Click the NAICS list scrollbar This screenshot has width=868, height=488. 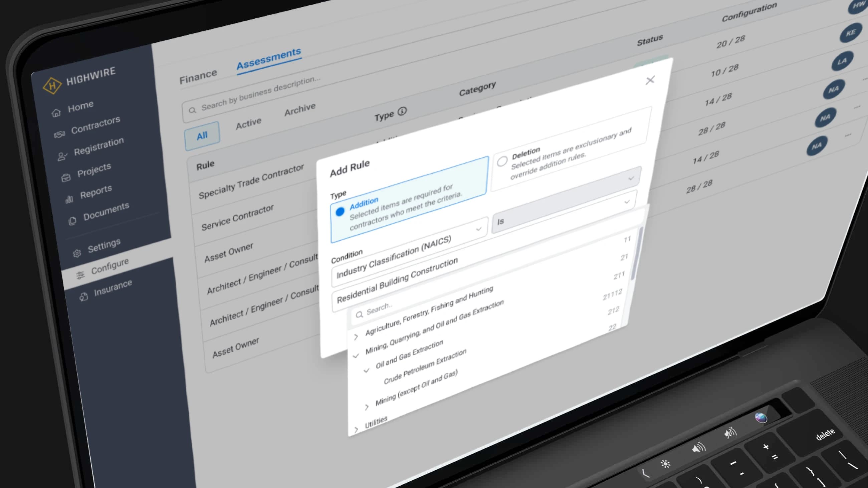pos(637,253)
